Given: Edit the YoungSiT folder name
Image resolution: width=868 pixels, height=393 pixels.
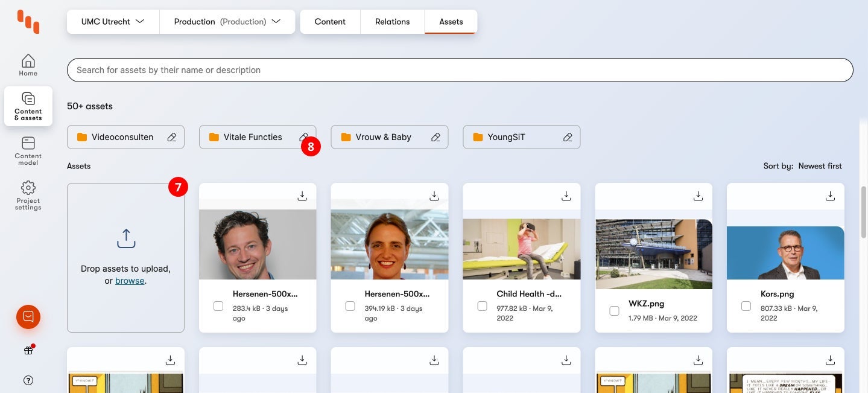Looking at the screenshot, I should point(568,137).
